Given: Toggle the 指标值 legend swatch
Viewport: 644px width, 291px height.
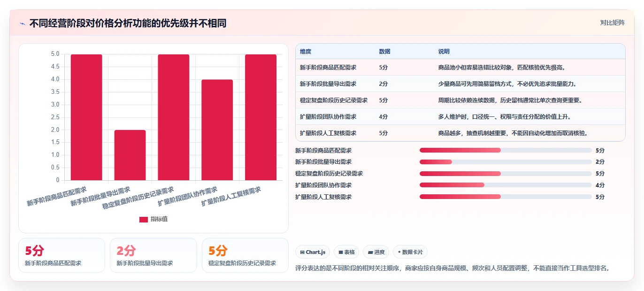Looking at the screenshot, I should (x=144, y=220).
